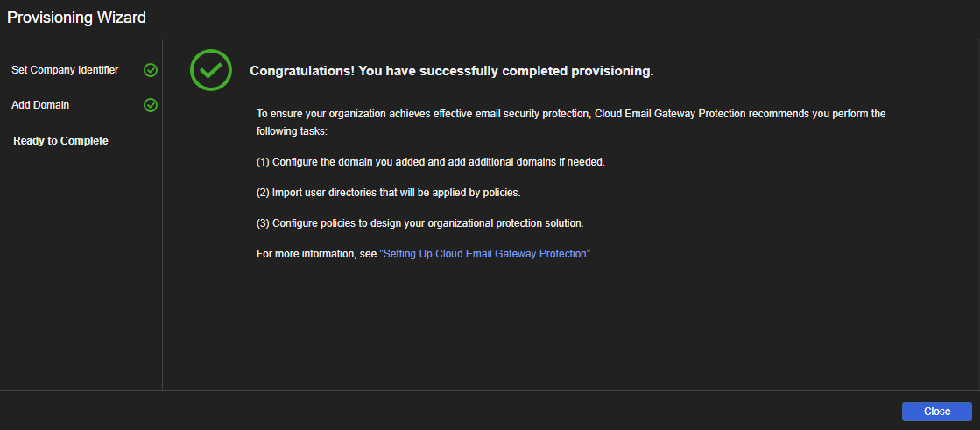Click the checkmark next to Set Company Identifier
The height and width of the screenshot is (430, 980).
click(x=151, y=70)
